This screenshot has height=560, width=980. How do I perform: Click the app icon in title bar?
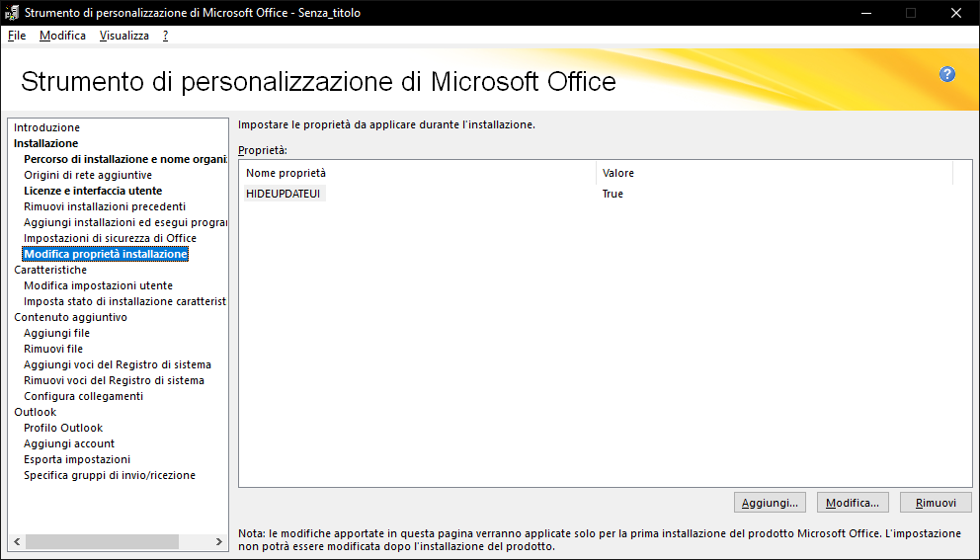coord(12,13)
